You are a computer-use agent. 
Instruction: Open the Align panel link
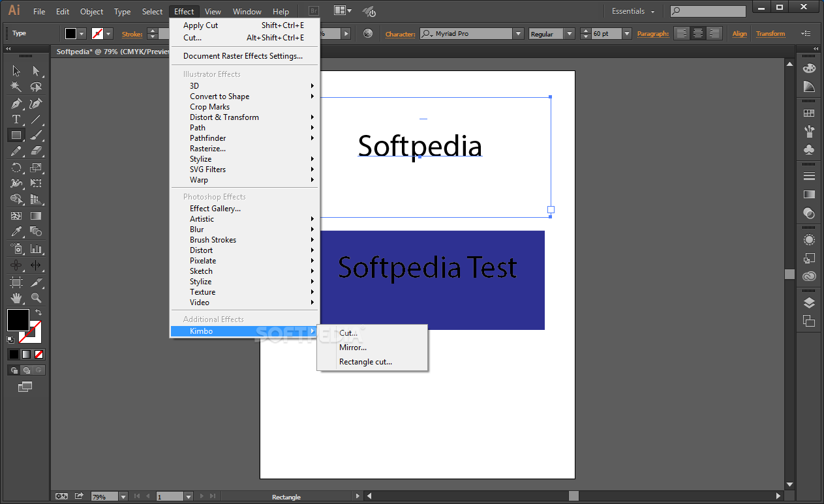tap(740, 34)
